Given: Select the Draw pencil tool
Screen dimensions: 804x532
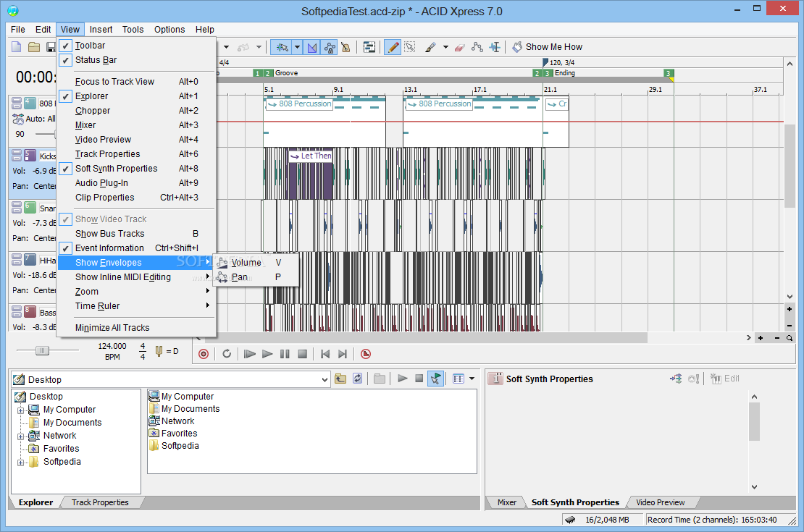Looking at the screenshot, I should click(393, 48).
